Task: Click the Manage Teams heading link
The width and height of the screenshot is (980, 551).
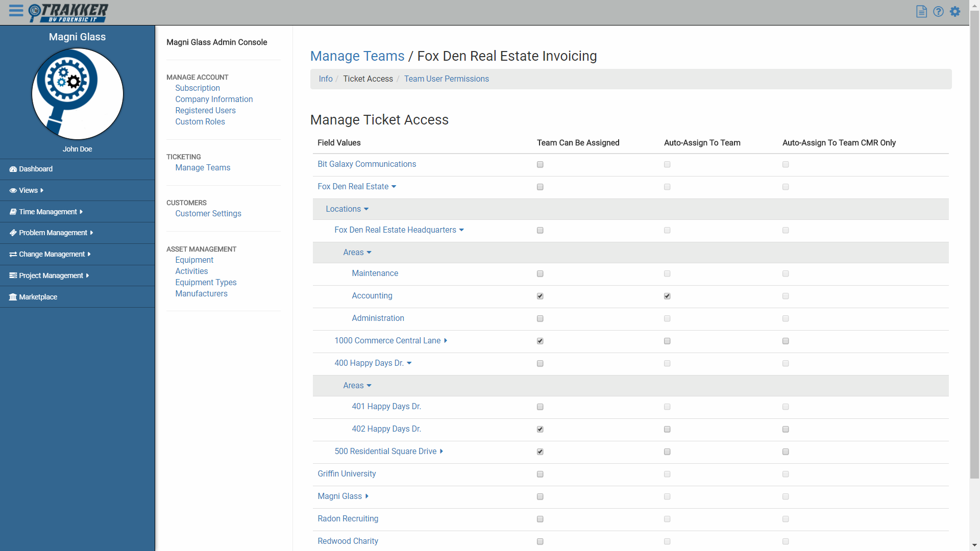Action: 357,56
